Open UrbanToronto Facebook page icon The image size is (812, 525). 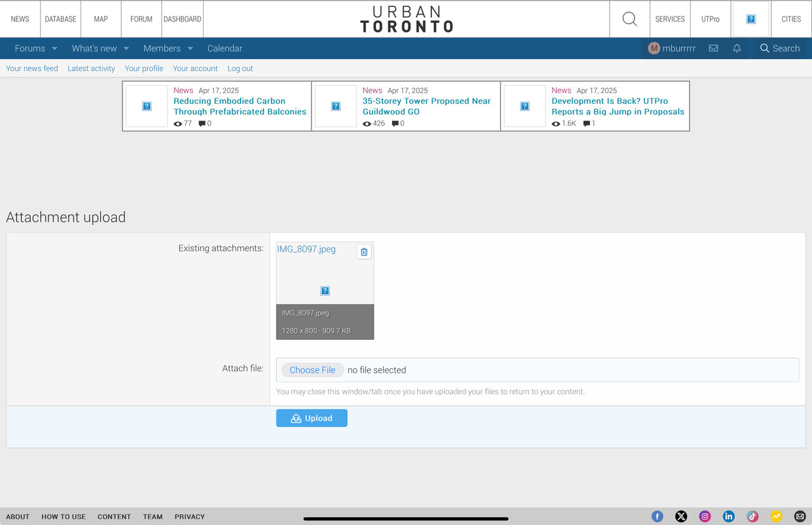click(x=657, y=516)
